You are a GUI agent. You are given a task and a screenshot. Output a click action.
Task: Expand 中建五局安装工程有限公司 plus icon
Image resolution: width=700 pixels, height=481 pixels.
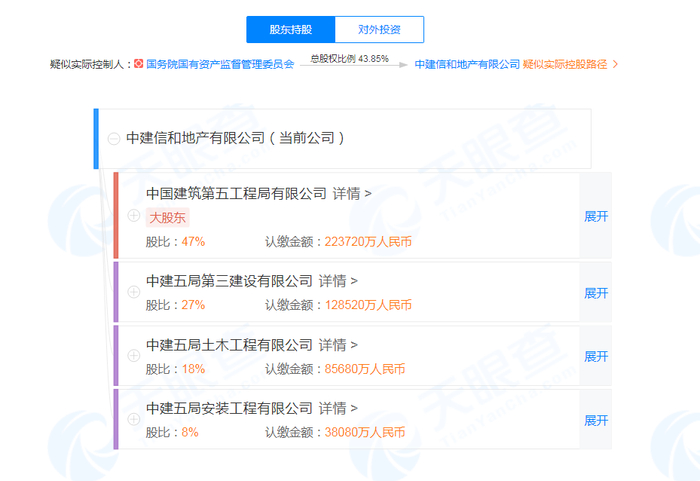134,419
